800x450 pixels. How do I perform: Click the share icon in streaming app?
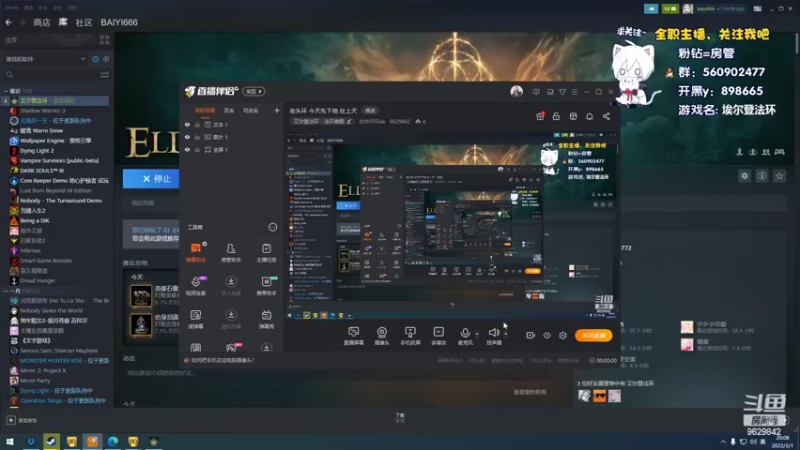pyautogui.click(x=606, y=116)
